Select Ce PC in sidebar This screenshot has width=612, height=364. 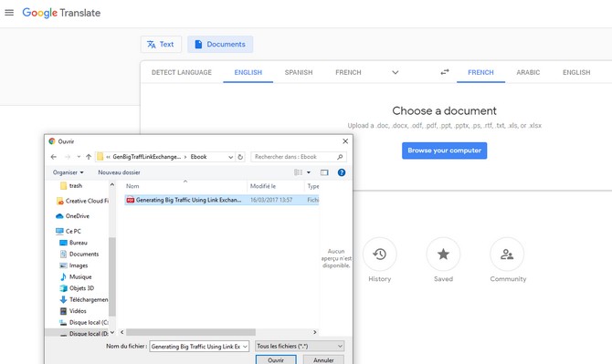(x=69, y=231)
